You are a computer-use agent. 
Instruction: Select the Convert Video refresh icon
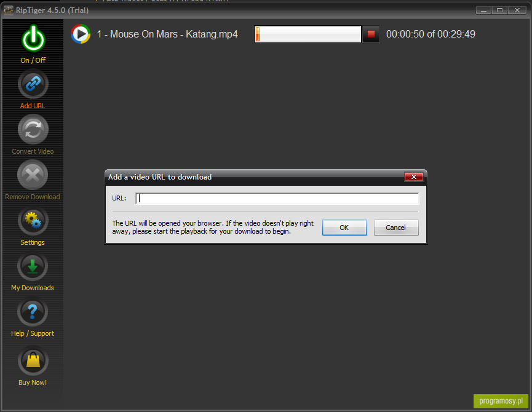pyautogui.click(x=33, y=130)
